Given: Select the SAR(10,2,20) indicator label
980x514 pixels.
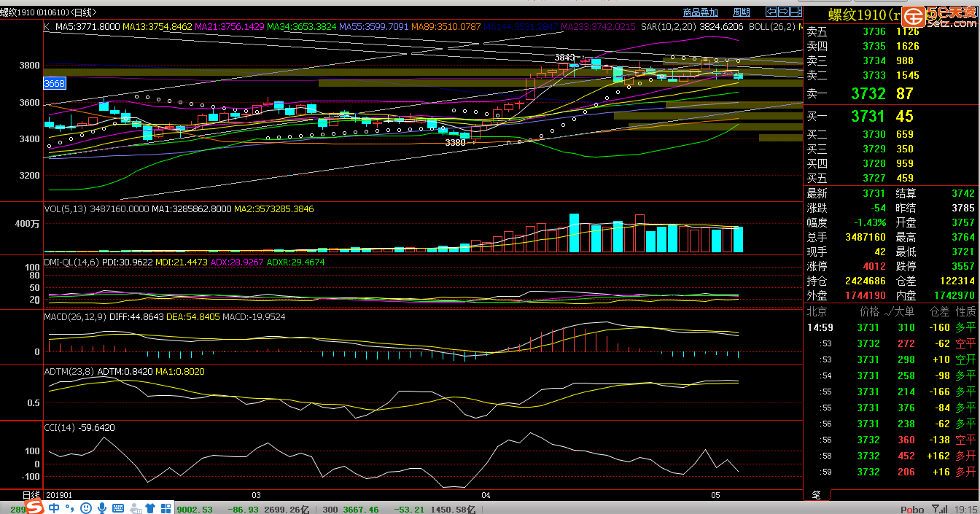Looking at the screenshot, I should [669, 26].
